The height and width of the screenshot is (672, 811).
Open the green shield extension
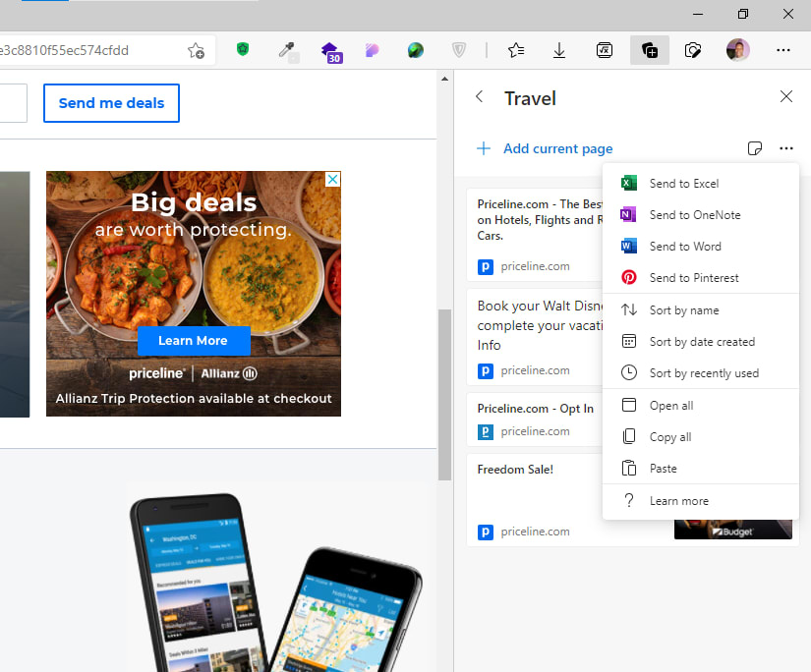point(243,50)
